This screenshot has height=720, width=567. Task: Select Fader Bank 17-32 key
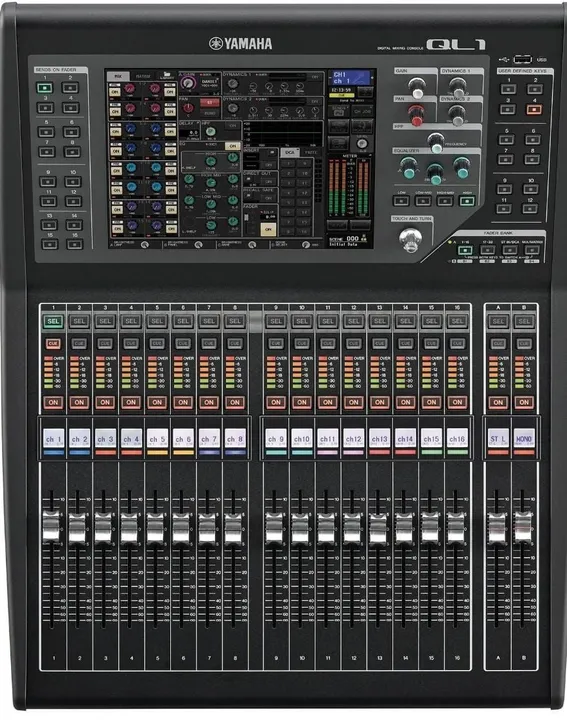487,250
